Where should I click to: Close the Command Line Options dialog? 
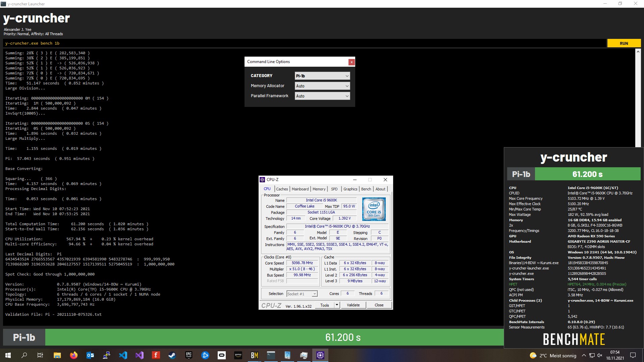click(x=351, y=62)
